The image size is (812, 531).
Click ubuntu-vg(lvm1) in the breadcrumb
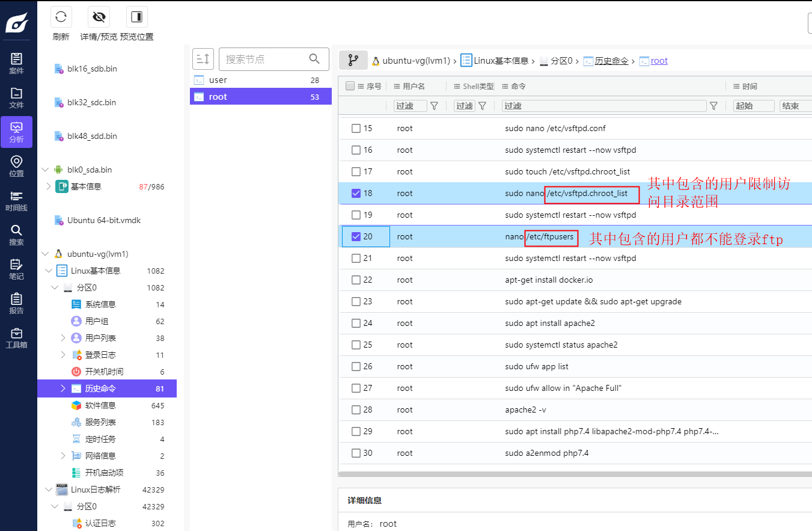416,61
